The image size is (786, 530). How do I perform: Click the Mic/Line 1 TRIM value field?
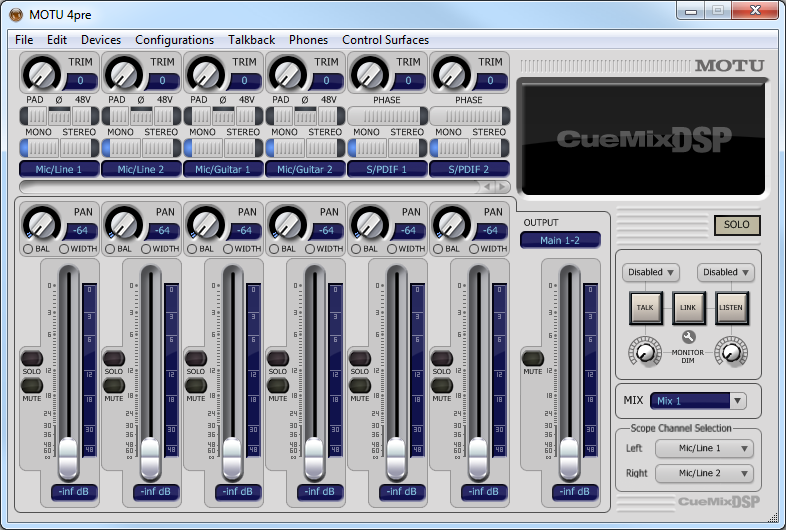[x=80, y=81]
